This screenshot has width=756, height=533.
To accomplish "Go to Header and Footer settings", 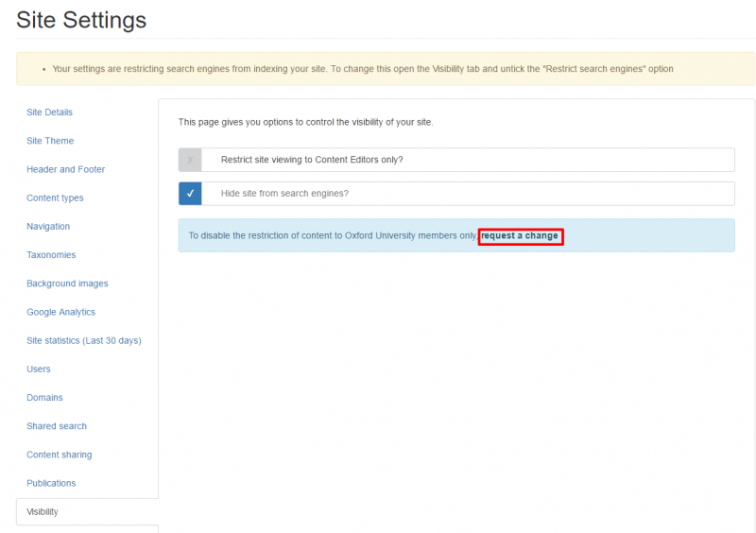I will (x=65, y=169).
